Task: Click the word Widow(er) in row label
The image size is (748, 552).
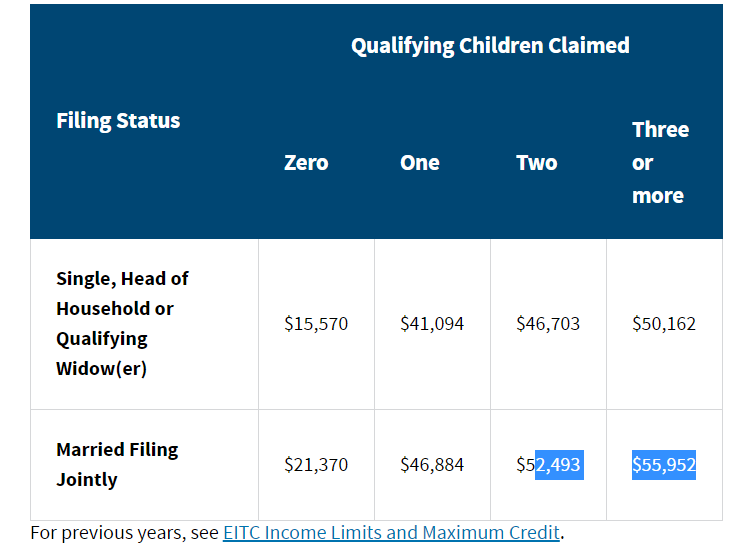Action: 101,369
